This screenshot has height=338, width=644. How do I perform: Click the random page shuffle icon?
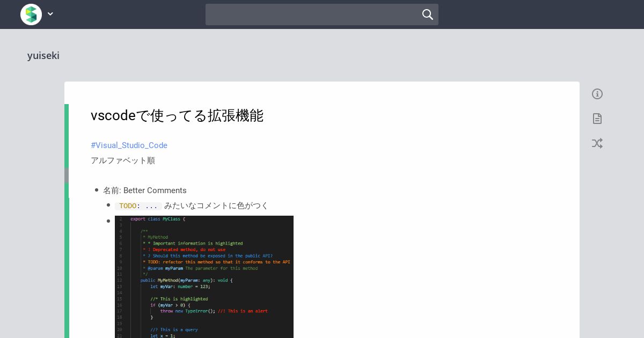click(597, 143)
